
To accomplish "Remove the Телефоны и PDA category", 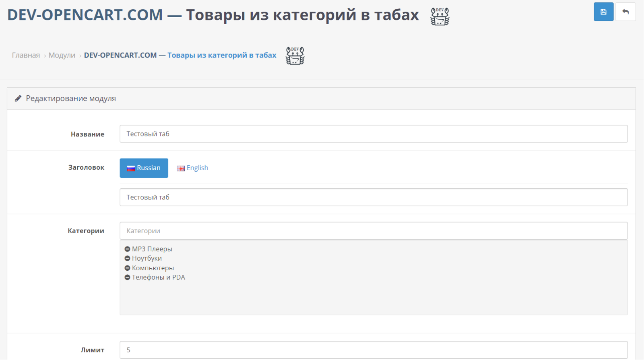I will click(127, 278).
